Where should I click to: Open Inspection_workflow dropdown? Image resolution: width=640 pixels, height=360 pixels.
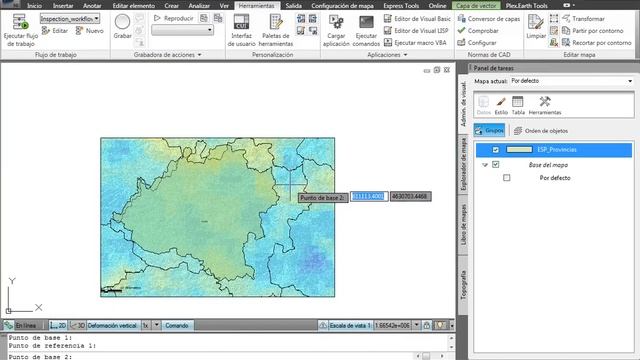coord(97,18)
